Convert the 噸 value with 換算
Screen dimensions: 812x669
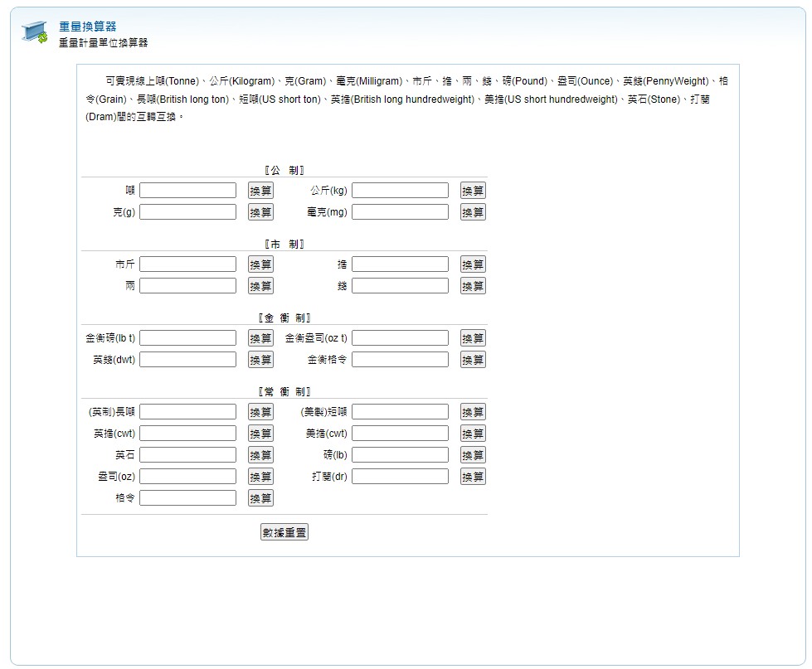(x=260, y=191)
